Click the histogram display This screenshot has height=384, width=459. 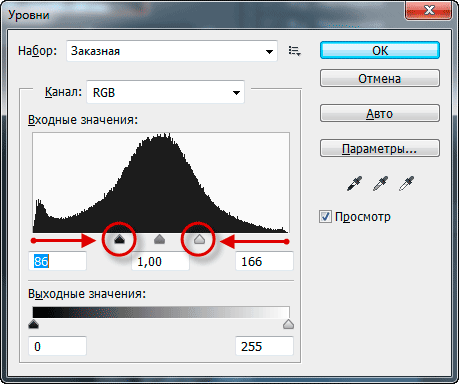(161, 183)
